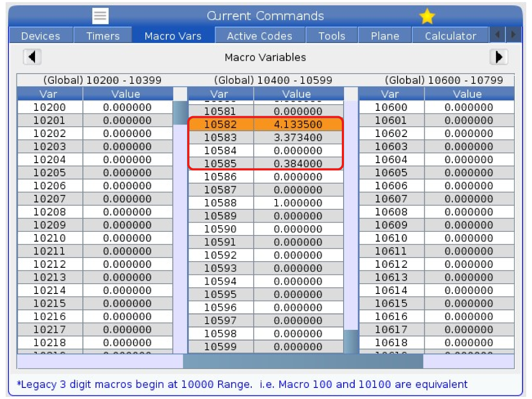Click value 3.373400

pyautogui.click(x=298, y=137)
